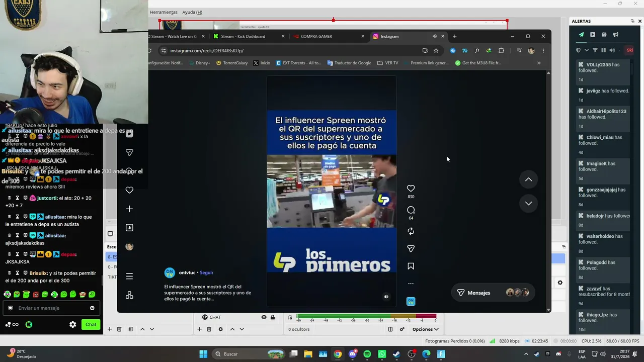Open the Opciones dropdown in the audio mixer
The width and height of the screenshot is (644, 362).
pos(425,329)
